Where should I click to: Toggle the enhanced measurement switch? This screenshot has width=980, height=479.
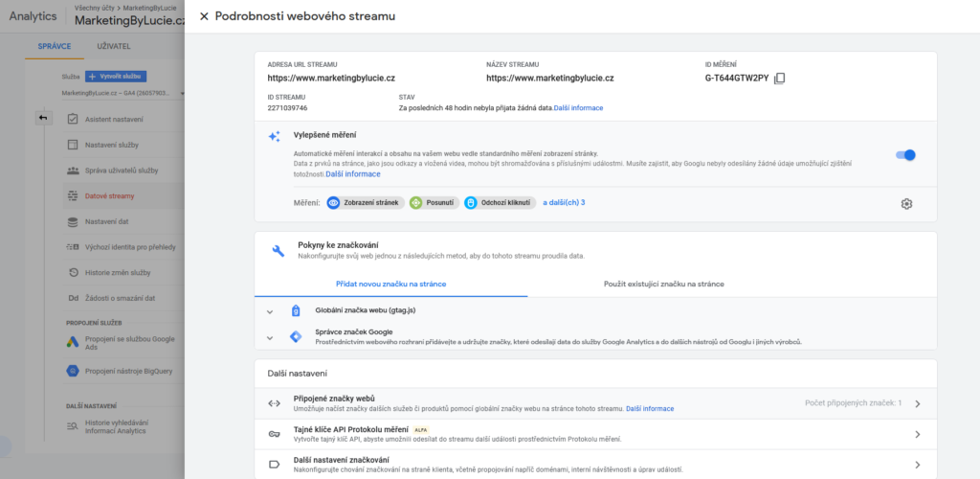[x=905, y=155]
